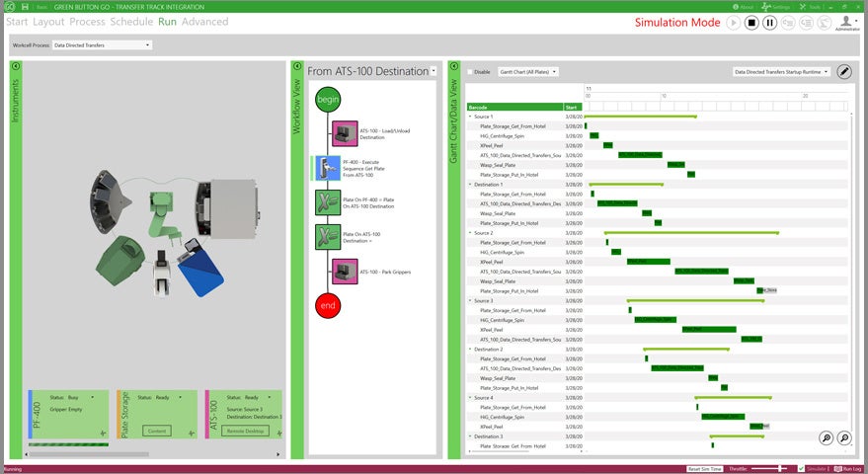Click Reset Sim Time button
The image size is (868, 474).
click(x=705, y=469)
